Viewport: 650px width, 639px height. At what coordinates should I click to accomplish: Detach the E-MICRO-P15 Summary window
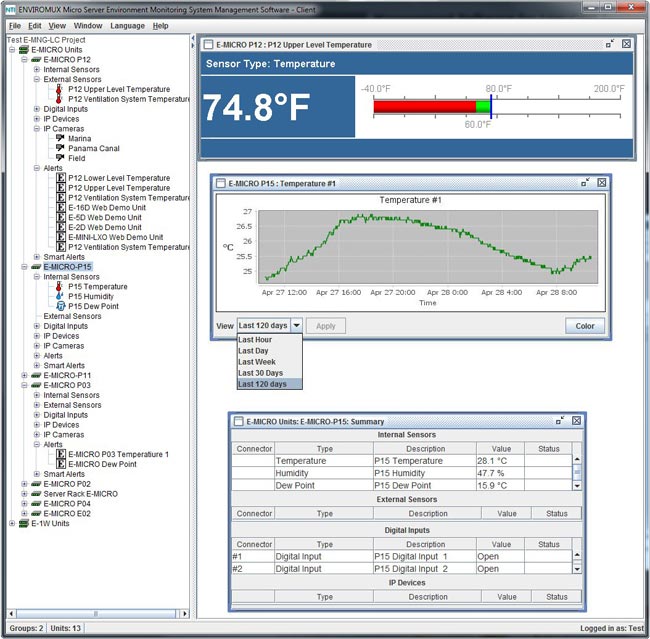click(560, 420)
